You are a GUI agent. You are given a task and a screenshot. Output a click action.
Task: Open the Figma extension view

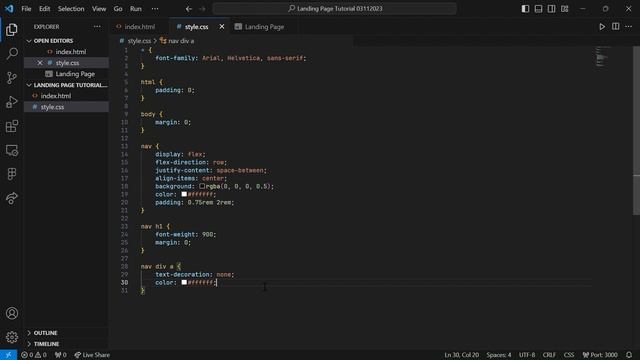(x=12, y=174)
